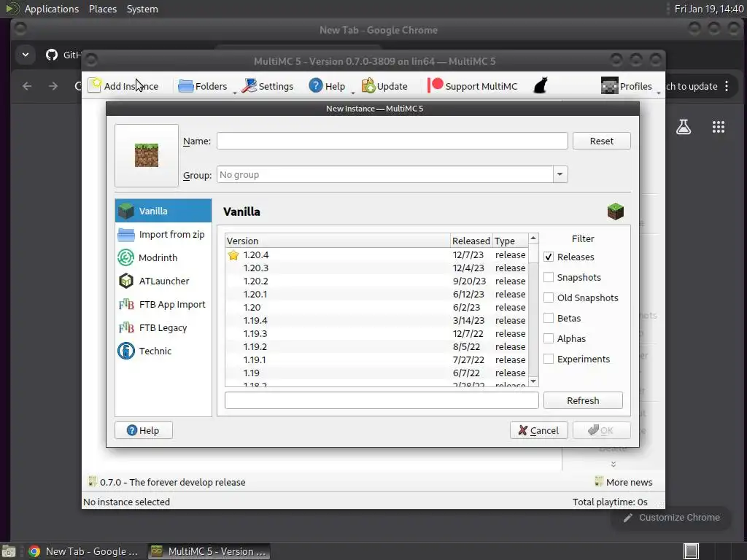Click the More news link
Image resolution: width=747 pixels, height=560 pixels.
(x=624, y=482)
